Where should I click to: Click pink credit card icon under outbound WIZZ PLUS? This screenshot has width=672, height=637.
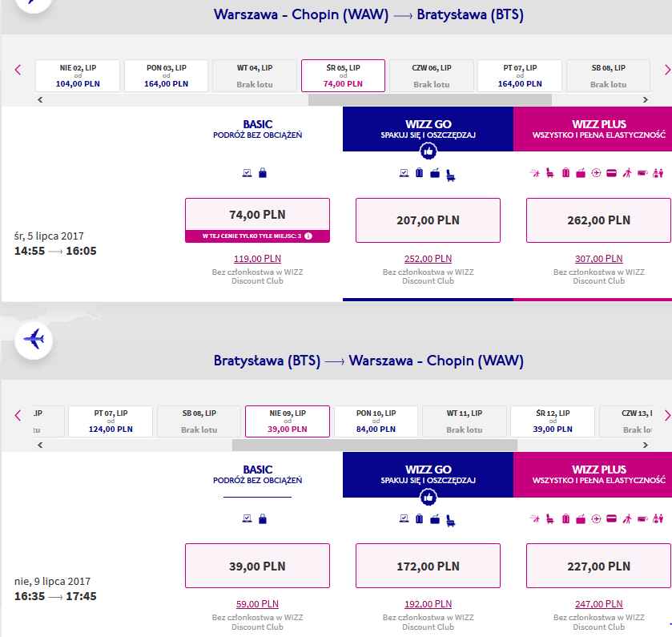612,173
